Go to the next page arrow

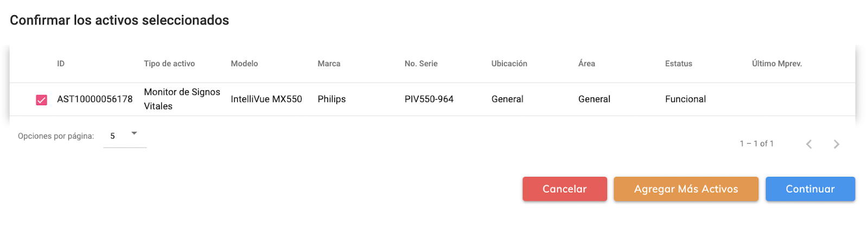click(x=837, y=144)
